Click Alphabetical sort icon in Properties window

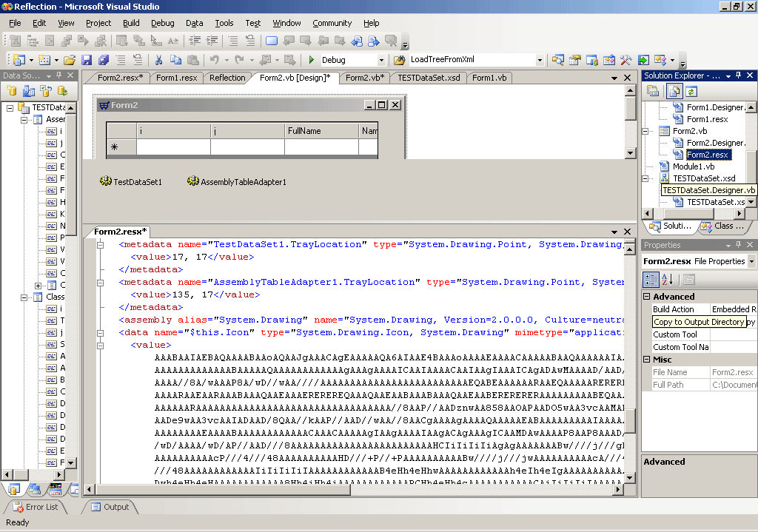[668, 279]
